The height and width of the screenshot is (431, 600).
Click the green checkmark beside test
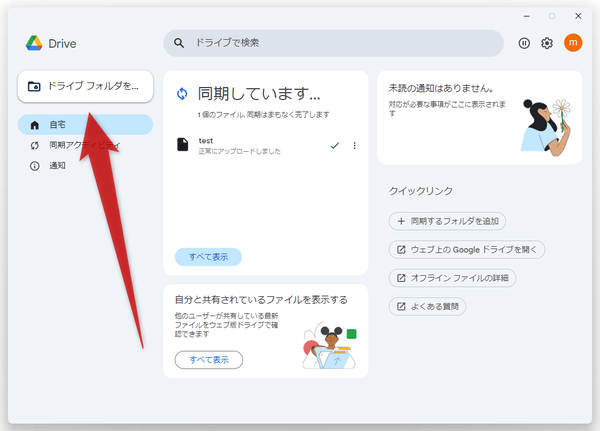pyautogui.click(x=334, y=146)
